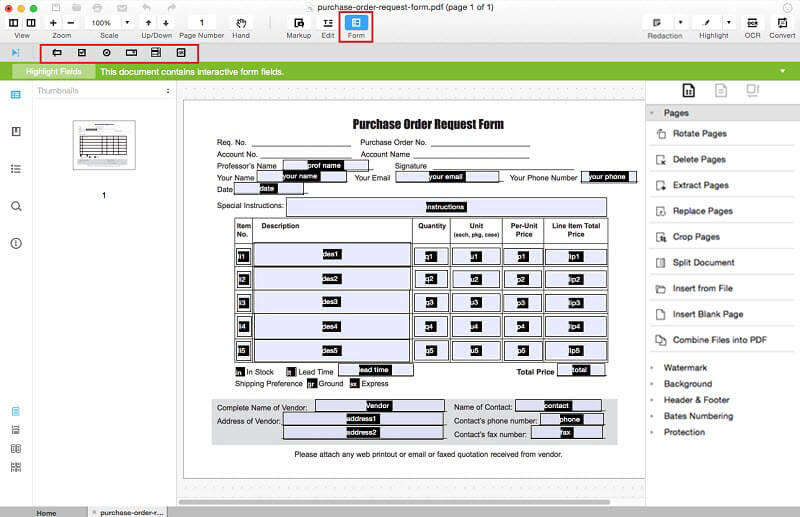Image resolution: width=800 pixels, height=517 pixels.
Task: Open the Pages tab in right panel
Action: pyautogui.click(x=688, y=91)
